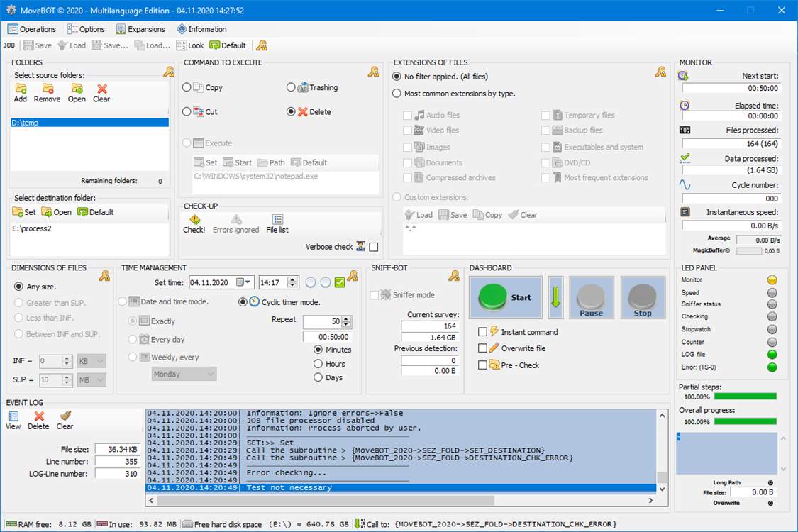Click the key icon in Command to Execute panel
The image size is (798, 532).
tap(373, 72)
